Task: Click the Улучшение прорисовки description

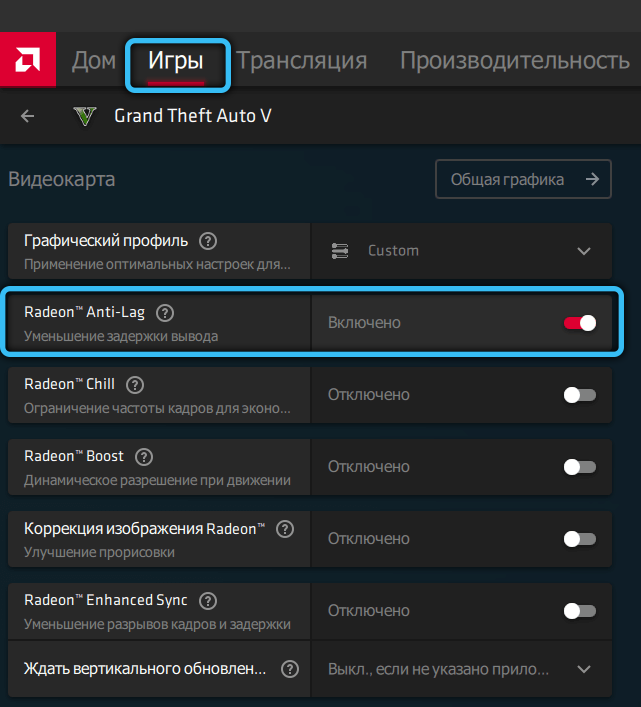Action: tap(99, 552)
